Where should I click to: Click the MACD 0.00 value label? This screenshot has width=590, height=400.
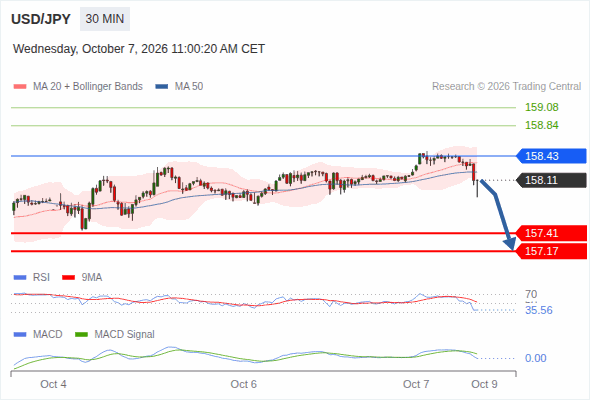[535, 358]
